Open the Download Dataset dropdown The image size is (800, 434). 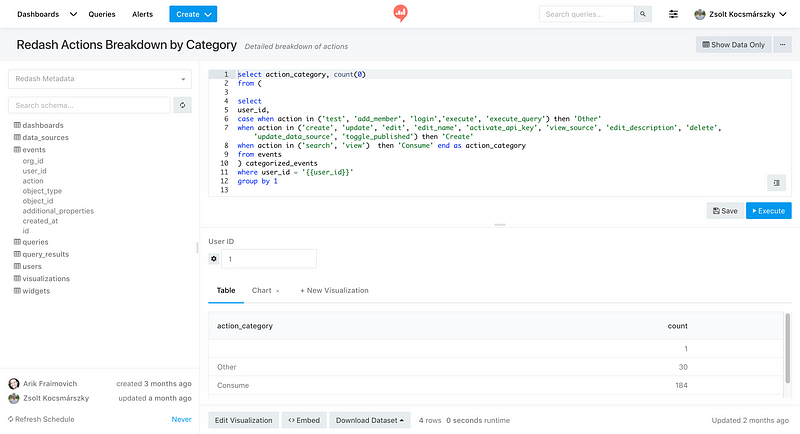tap(369, 420)
